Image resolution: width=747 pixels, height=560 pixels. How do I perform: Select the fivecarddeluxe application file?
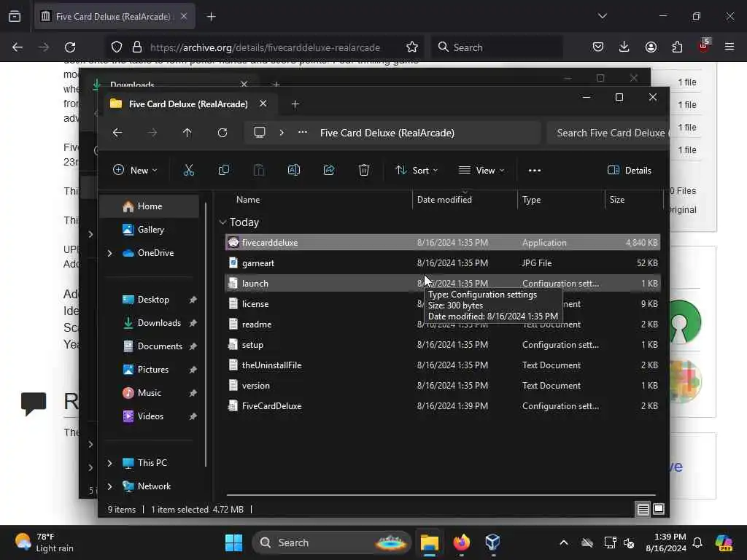[x=442, y=242]
